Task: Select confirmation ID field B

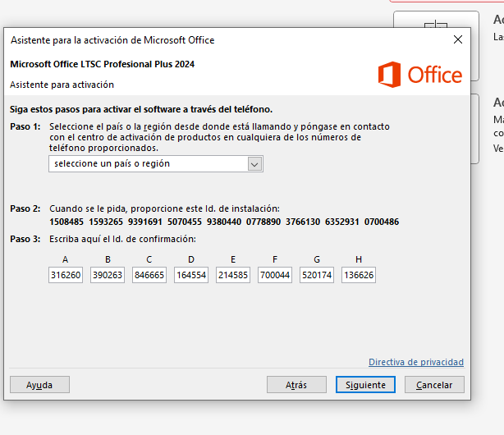Action: (108, 276)
